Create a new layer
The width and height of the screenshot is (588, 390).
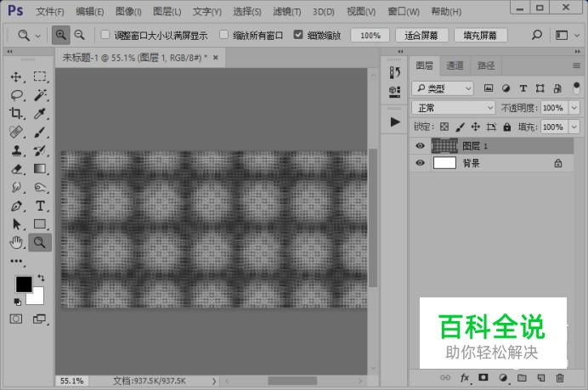click(540, 378)
